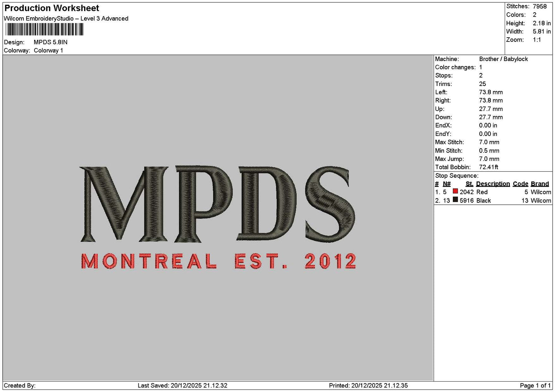Click the 'N#' column header

[447, 184]
